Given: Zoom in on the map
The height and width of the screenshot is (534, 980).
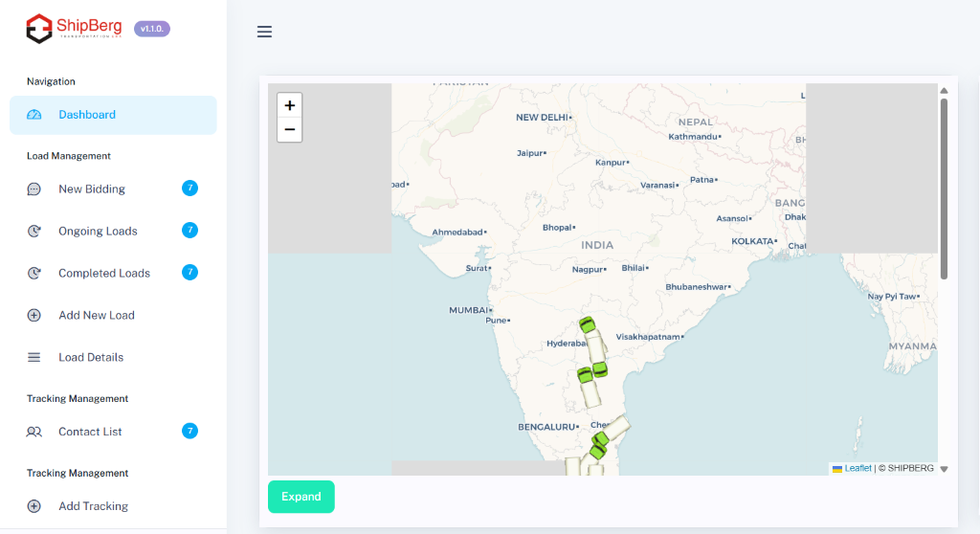Looking at the screenshot, I should point(290,105).
